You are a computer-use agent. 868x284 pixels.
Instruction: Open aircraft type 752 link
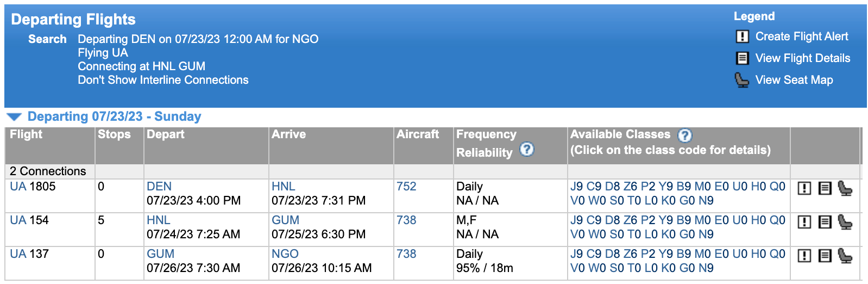tap(406, 187)
